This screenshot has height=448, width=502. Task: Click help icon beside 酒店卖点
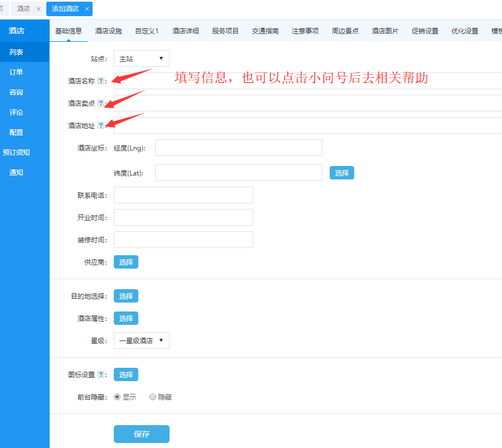(100, 103)
